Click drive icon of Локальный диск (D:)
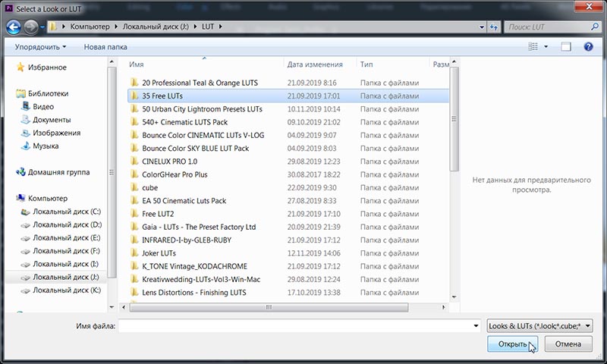 click(x=26, y=224)
